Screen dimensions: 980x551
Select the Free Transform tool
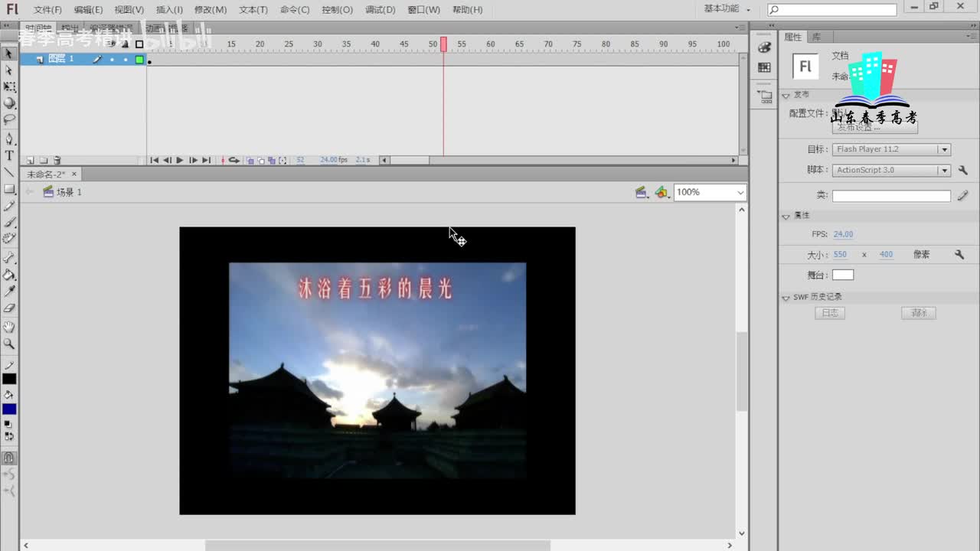coord(9,87)
